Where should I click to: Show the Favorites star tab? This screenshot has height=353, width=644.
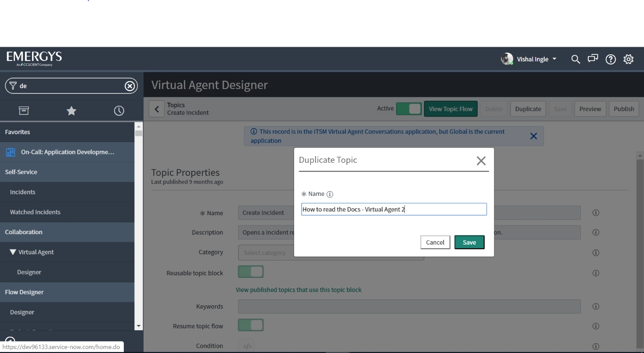tap(71, 111)
